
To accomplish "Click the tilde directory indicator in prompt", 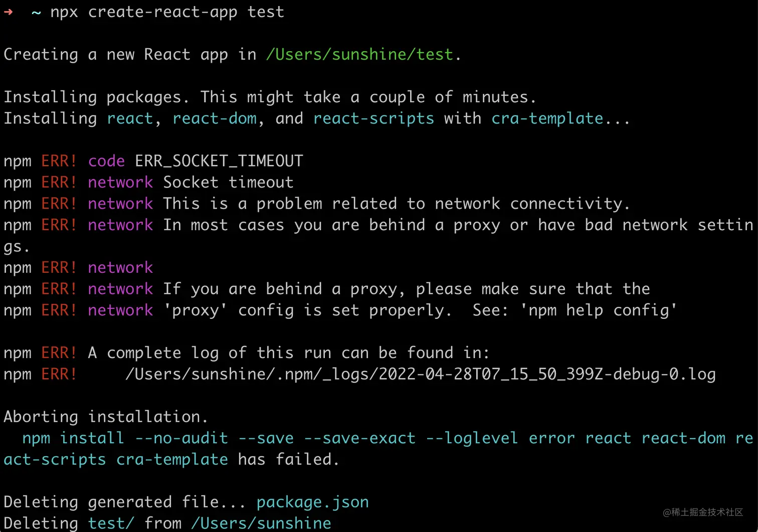I will click(x=36, y=13).
